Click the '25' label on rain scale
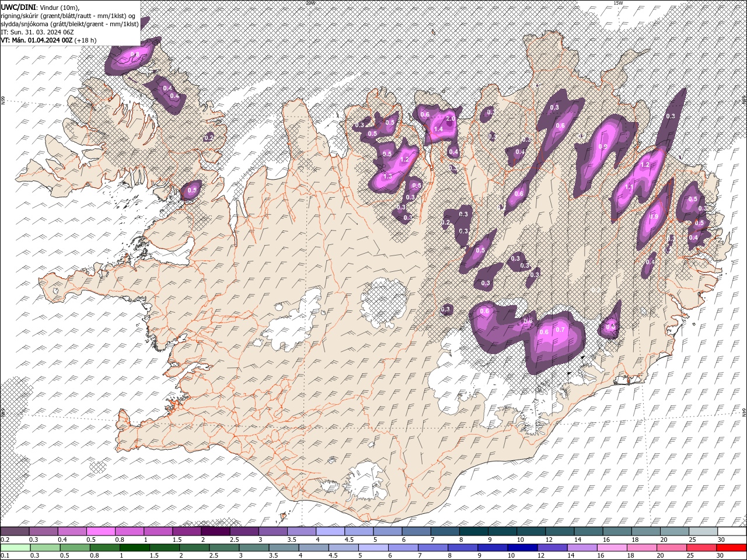This screenshot has width=747, height=560. 692,556
